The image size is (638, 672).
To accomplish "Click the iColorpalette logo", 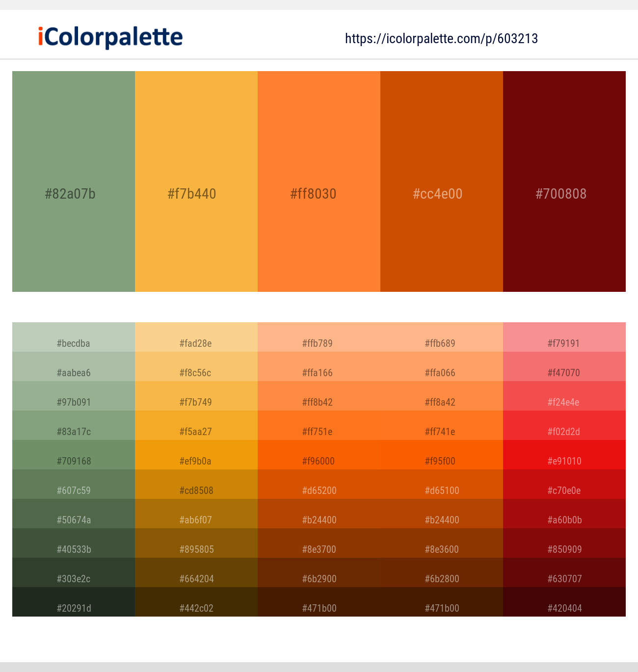I will [110, 37].
